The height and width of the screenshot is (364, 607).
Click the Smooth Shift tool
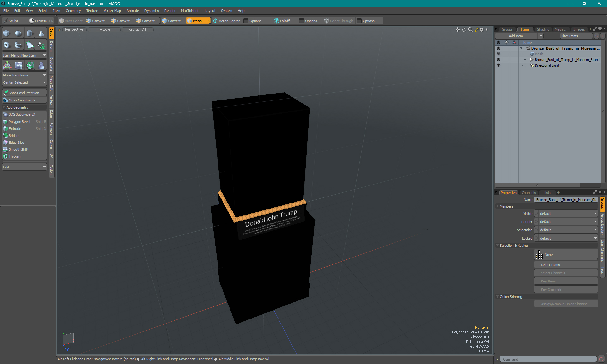24,149
